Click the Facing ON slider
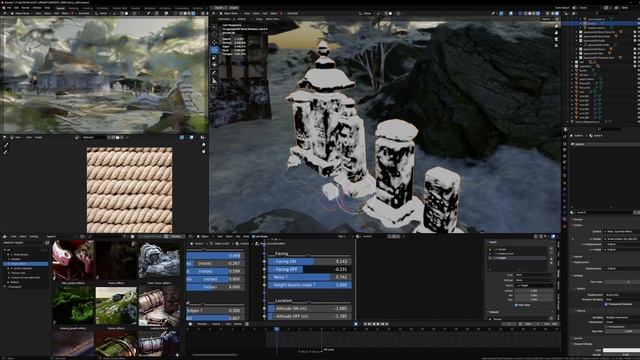640x360 pixels. click(310, 261)
